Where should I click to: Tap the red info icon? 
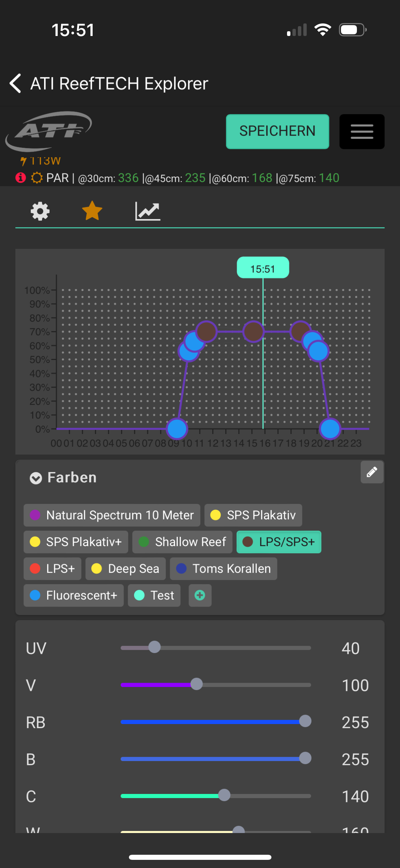(21, 178)
